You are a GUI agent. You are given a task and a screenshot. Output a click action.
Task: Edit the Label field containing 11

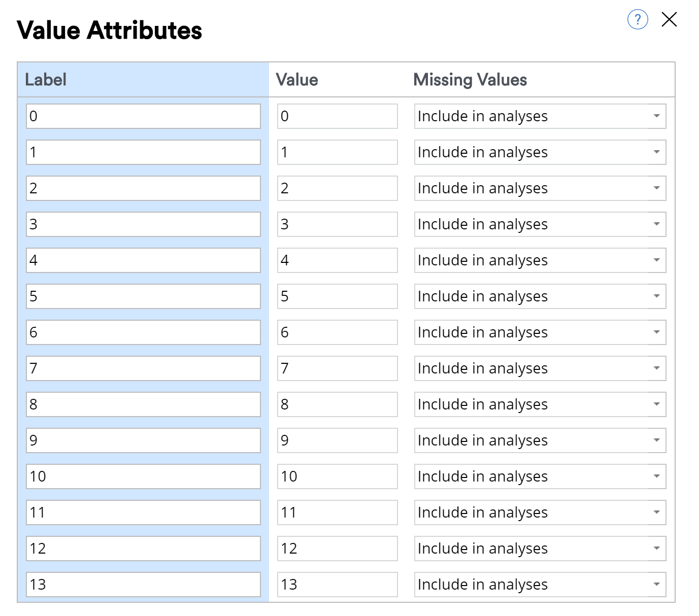pos(143,512)
